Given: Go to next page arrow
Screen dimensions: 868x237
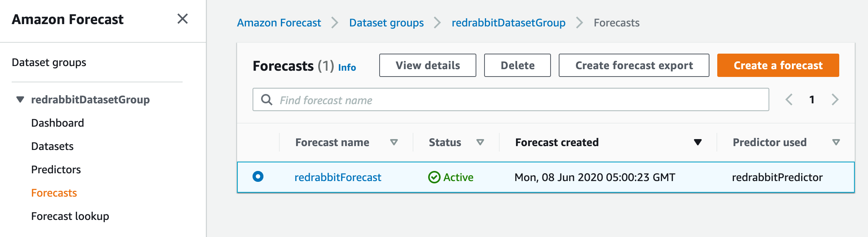Looking at the screenshot, I should tap(835, 100).
